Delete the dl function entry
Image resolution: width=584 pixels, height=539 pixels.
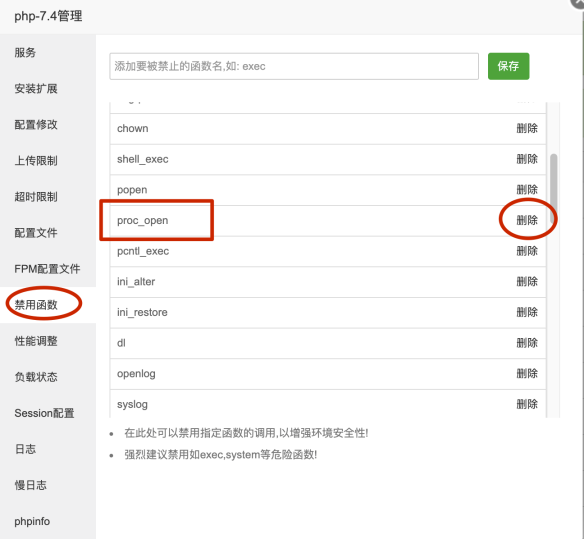pyautogui.click(x=527, y=343)
